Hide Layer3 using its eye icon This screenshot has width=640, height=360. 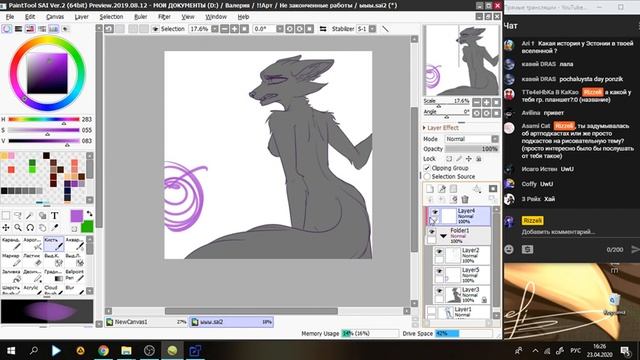(x=439, y=291)
